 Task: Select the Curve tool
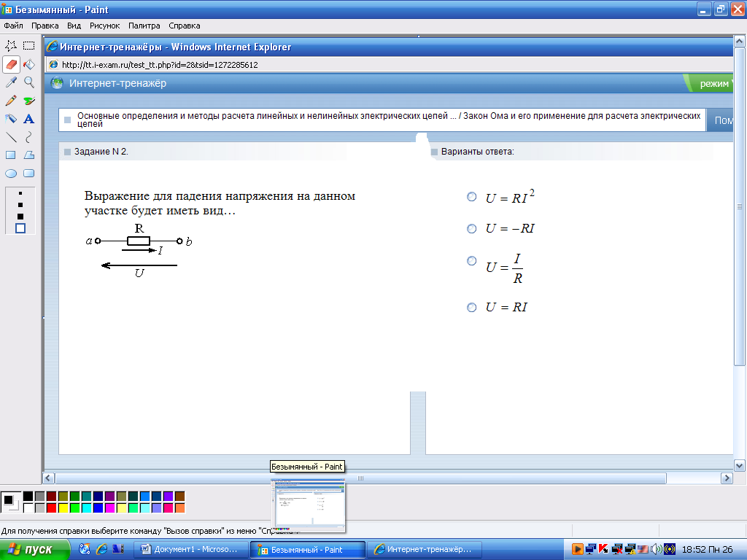[29, 137]
